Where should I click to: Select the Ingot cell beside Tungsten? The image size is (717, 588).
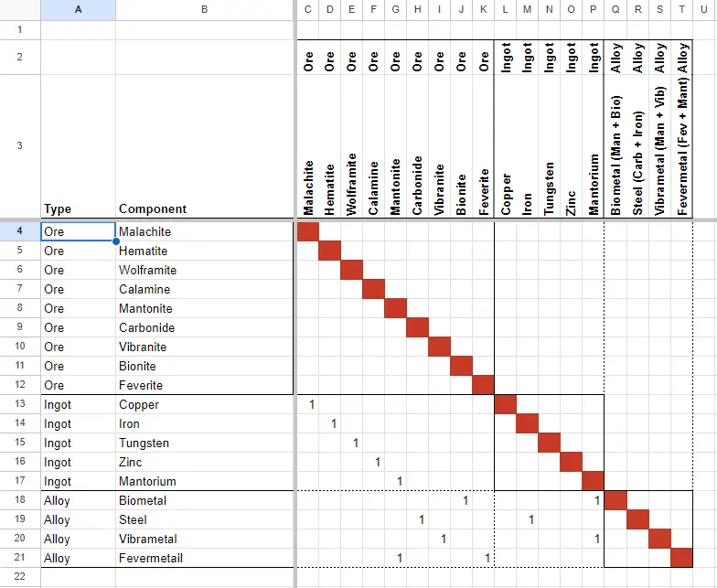point(79,443)
